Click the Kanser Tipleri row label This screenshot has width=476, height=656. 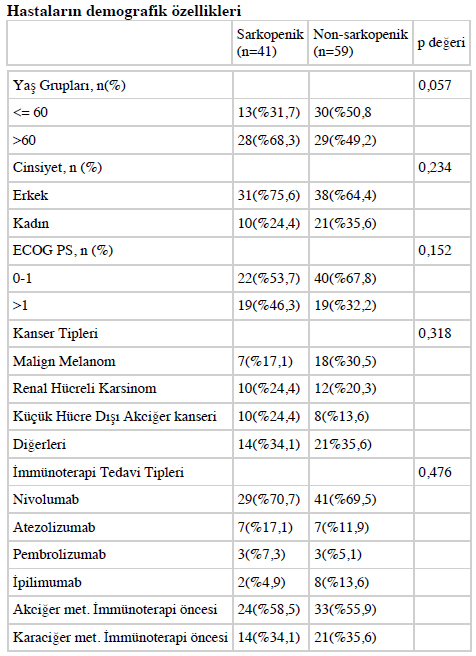point(56,333)
